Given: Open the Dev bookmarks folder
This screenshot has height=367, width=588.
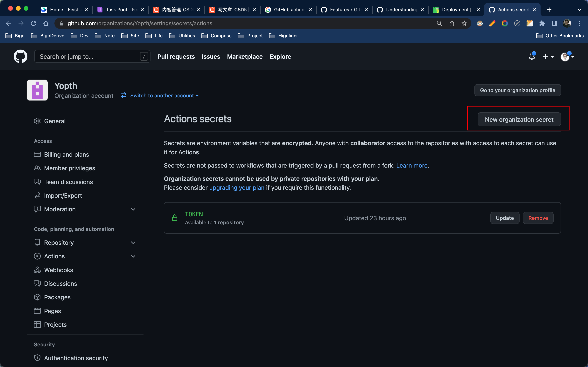Looking at the screenshot, I should pyautogui.click(x=80, y=36).
